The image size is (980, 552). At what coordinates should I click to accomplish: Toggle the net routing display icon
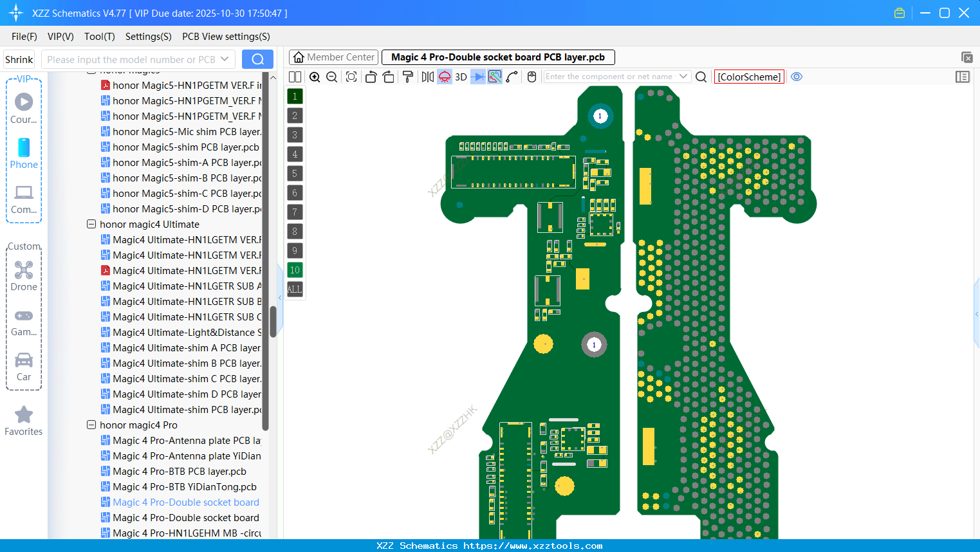[x=495, y=77]
